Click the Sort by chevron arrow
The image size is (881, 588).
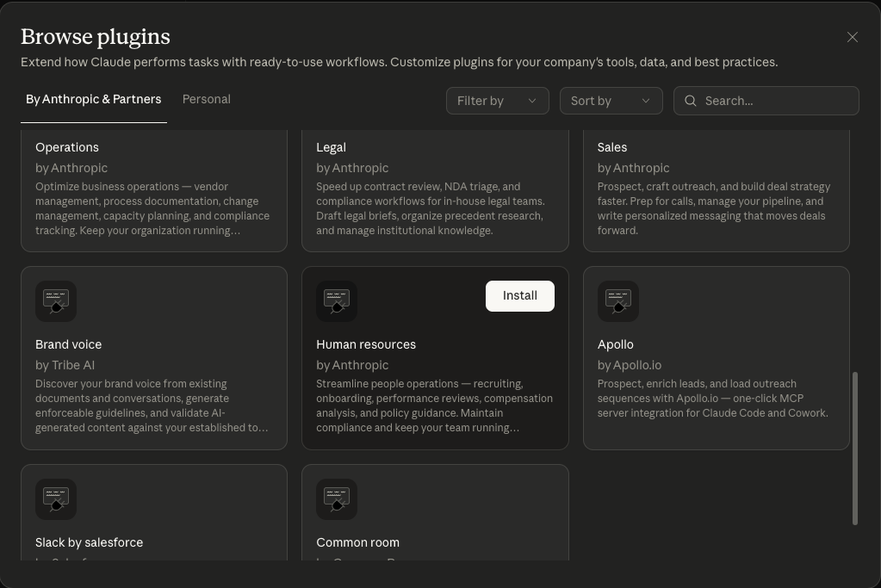(x=646, y=101)
